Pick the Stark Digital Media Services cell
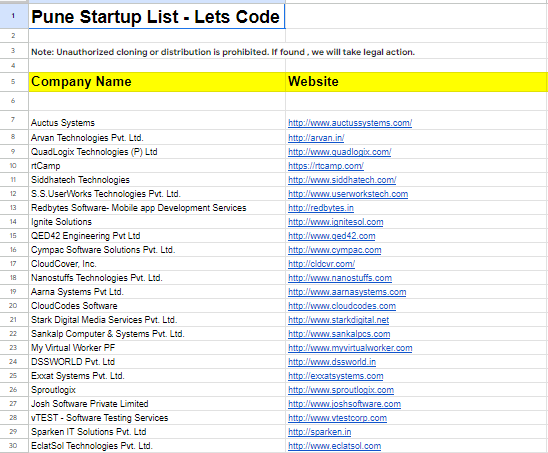548x453 pixels. click(157, 319)
